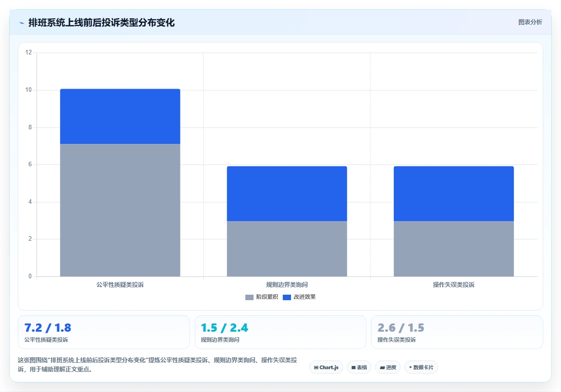Click the 图表分析 label

tap(530, 22)
